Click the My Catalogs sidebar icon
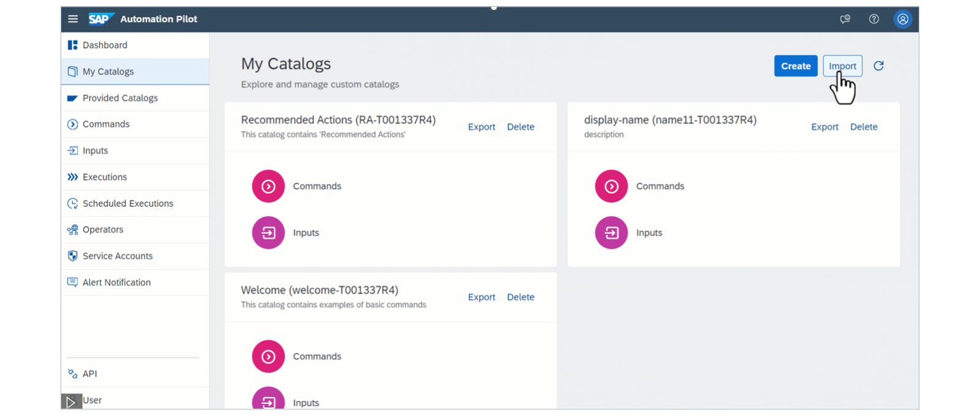The width and height of the screenshot is (980, 416). pos(72,71)
